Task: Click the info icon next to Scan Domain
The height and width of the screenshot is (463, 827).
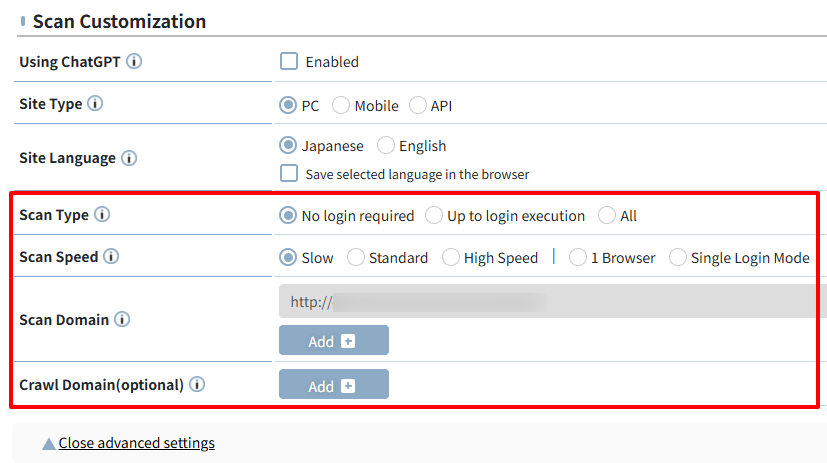Action: pos(122,319)
